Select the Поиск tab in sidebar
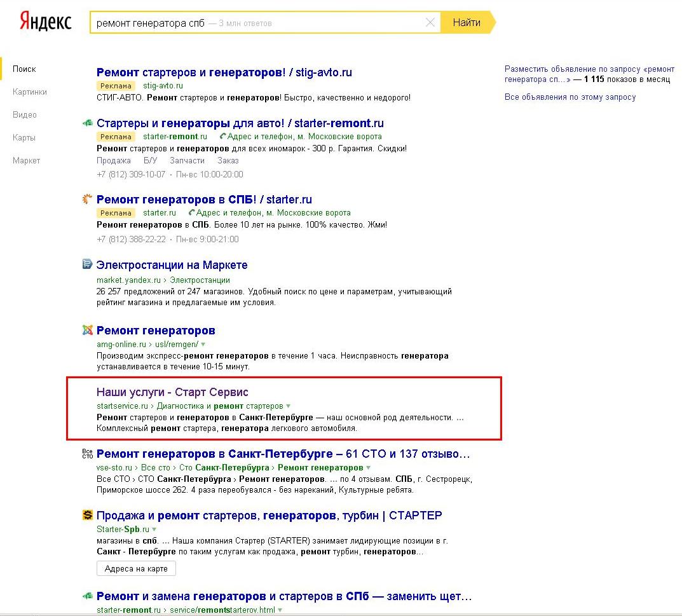682x616 pixels. 24,69
